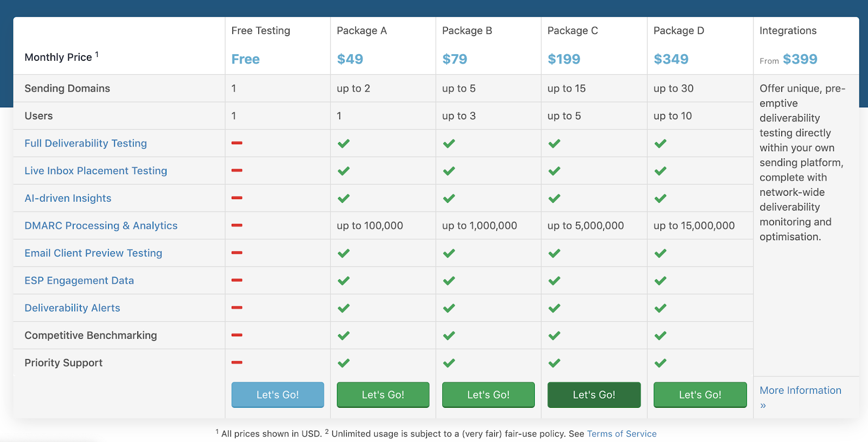
Task: Select Package C dark green Let's Go button
Action: [593, 395]
